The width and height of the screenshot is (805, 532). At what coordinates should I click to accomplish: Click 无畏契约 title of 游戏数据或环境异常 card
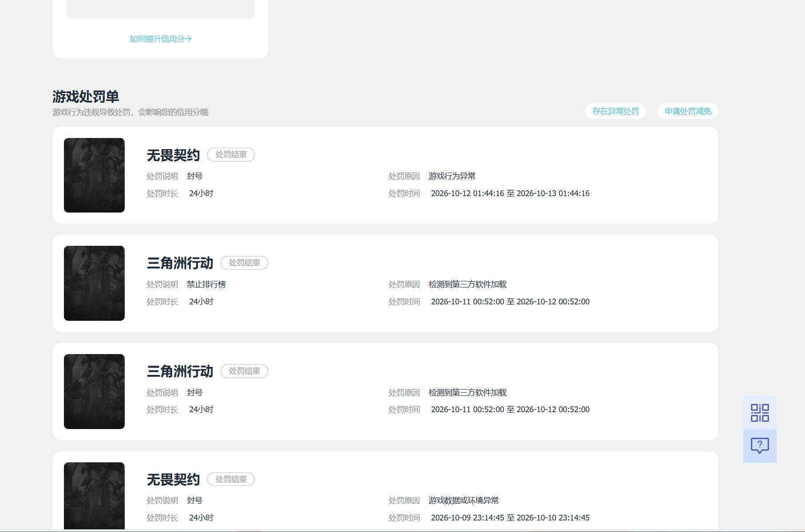[174, 480]
